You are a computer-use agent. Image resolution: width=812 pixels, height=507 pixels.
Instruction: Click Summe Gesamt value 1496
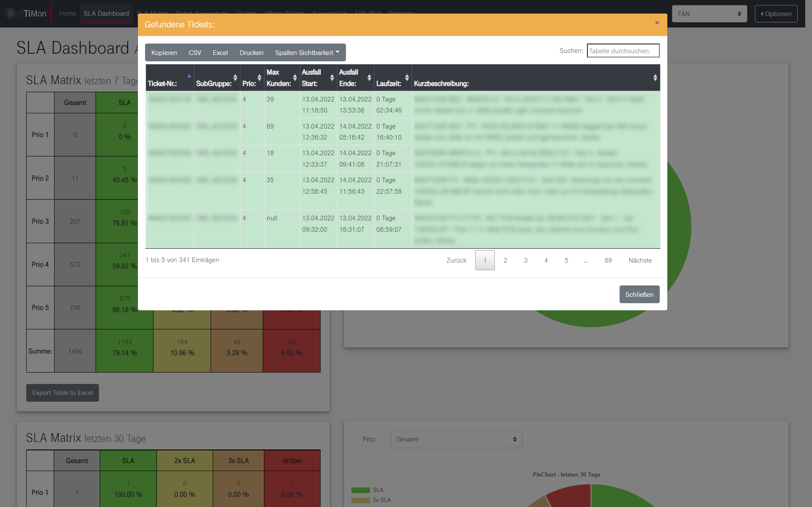[x=75, y=351]
